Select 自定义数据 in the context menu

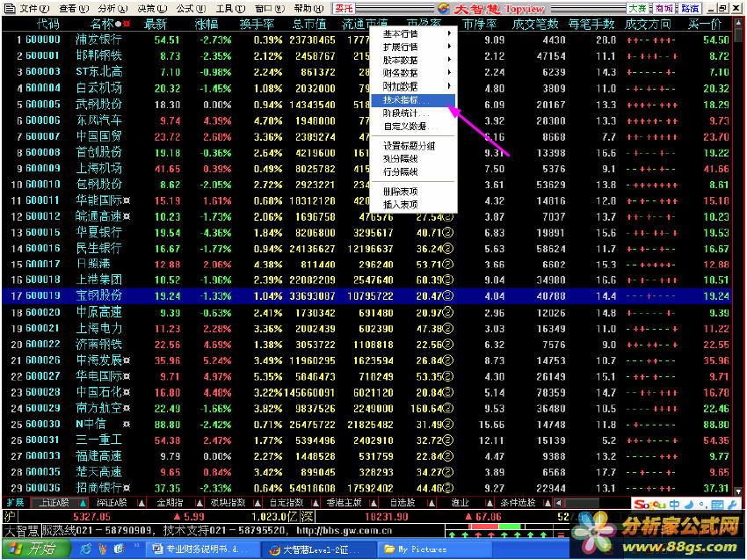point(414,127)
